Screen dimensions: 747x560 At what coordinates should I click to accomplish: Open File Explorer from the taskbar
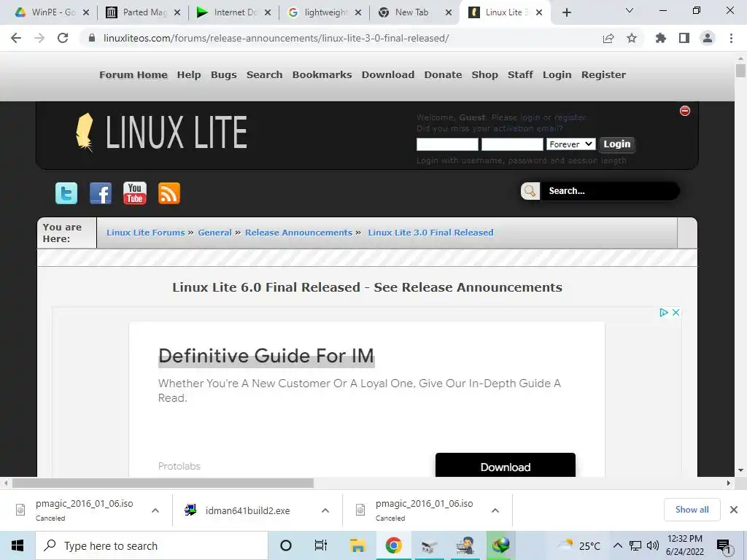[357, 545]
